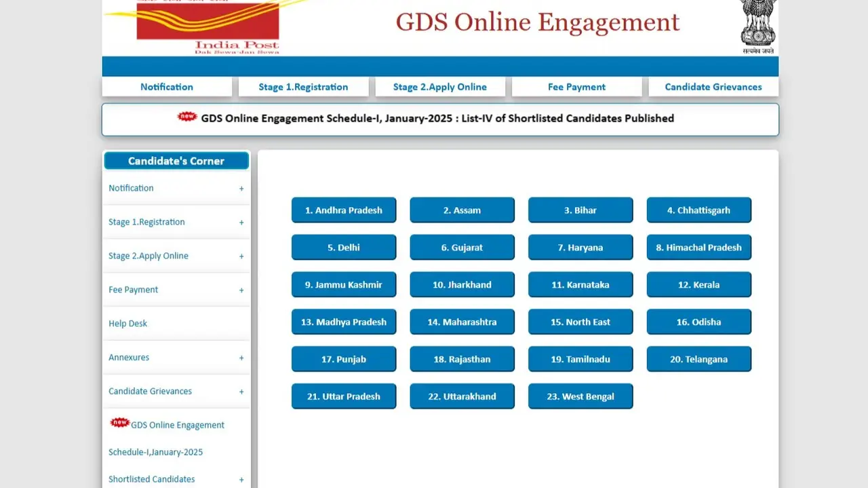Click the West Bengal circle button
The width and height of the screenshot is (868, 488).
pyautogui.click(x=580, y=396)
